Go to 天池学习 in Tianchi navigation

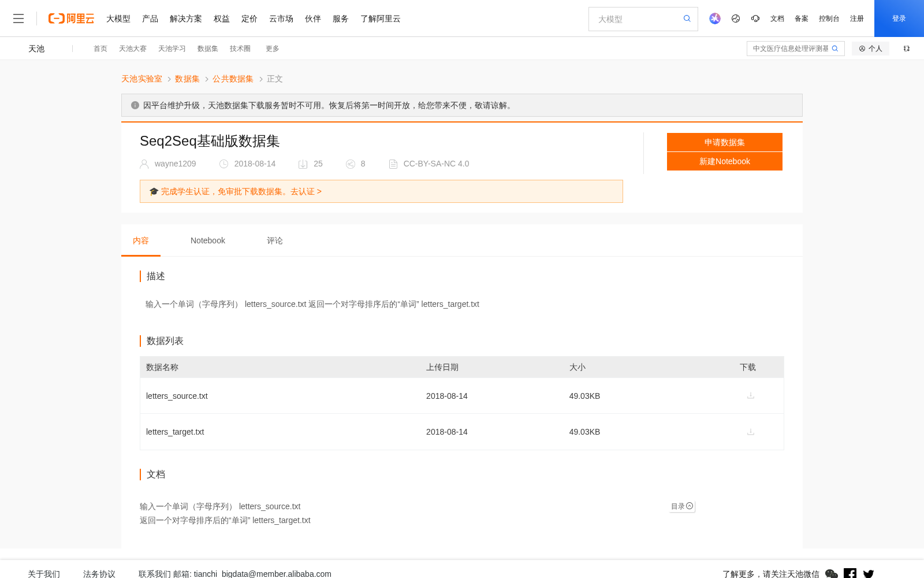[172, 49]
